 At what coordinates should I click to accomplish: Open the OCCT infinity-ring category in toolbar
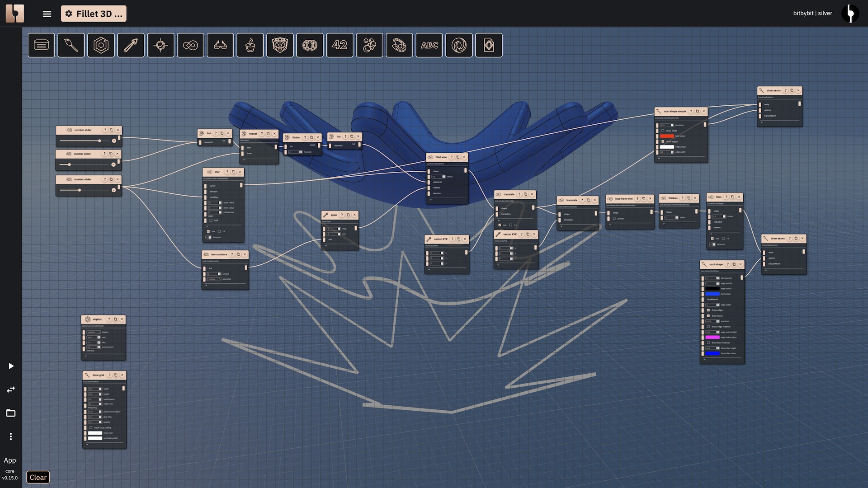[x=190, y=45]
